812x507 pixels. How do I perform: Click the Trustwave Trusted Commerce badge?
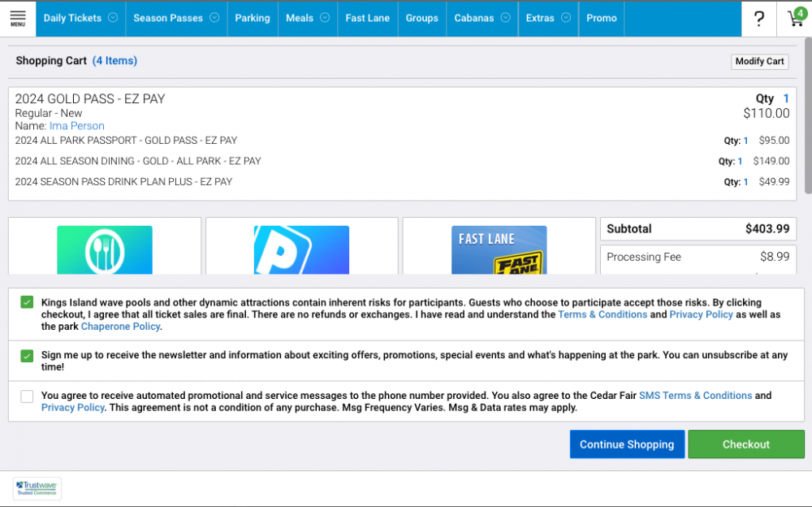coord(37,488)
